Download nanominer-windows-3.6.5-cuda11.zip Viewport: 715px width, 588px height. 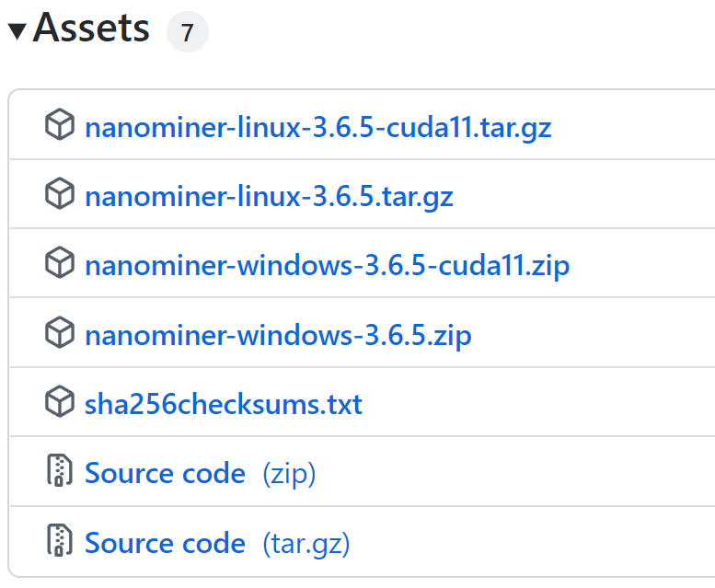click(327, 265)
